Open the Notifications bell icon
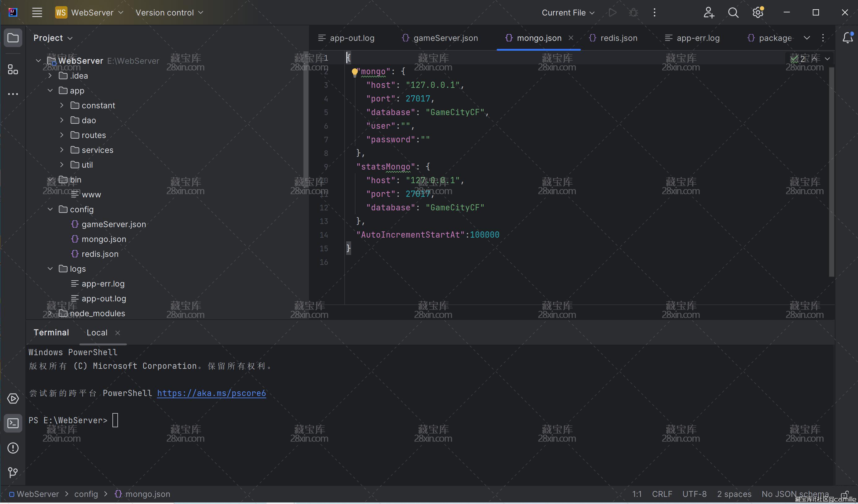Screen dimensions: 858x504 click(847, 38)
